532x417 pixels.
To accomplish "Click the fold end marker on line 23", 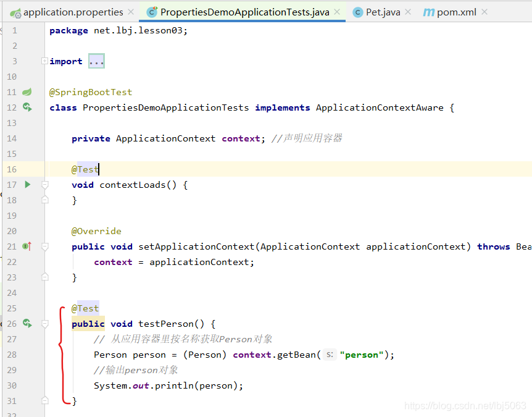I will click(x=45, y=277).
